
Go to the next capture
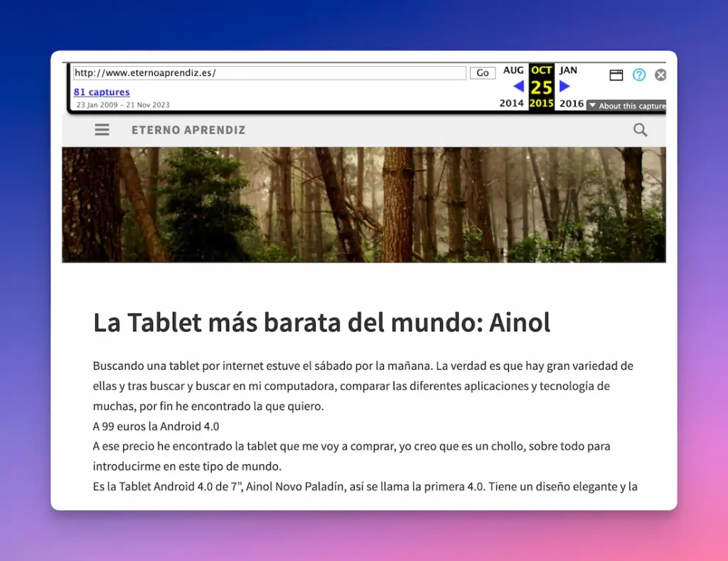click(564, 85)
